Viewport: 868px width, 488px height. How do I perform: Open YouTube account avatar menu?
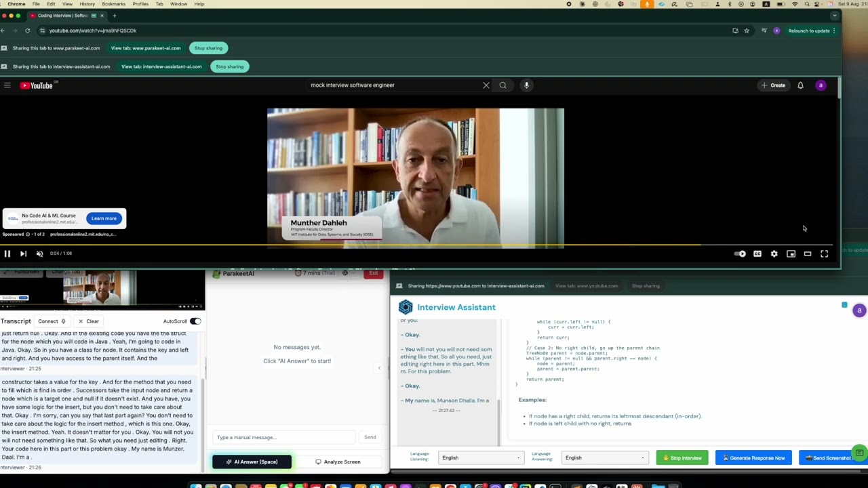(x=821, y=85)
